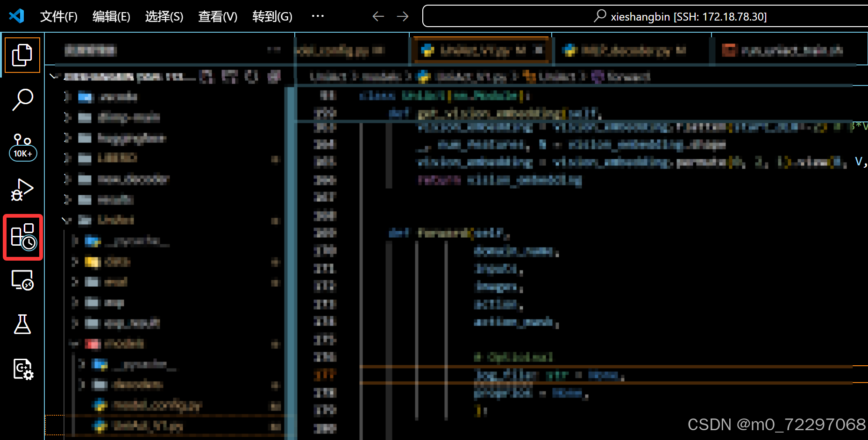Expand the yellow-icon folder in tree

[x=75, y=262]
